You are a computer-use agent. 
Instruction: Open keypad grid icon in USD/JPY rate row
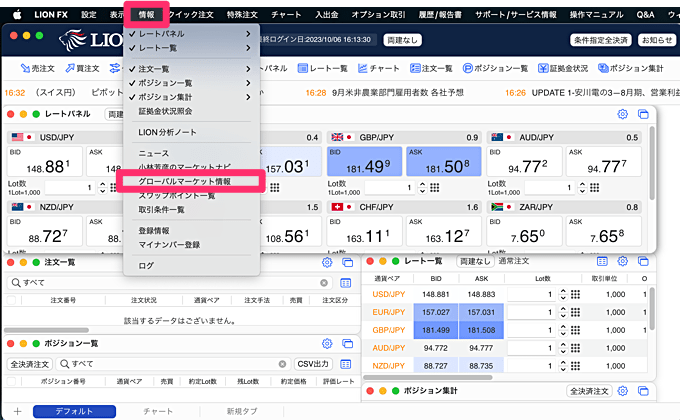[x=575, y=295]
